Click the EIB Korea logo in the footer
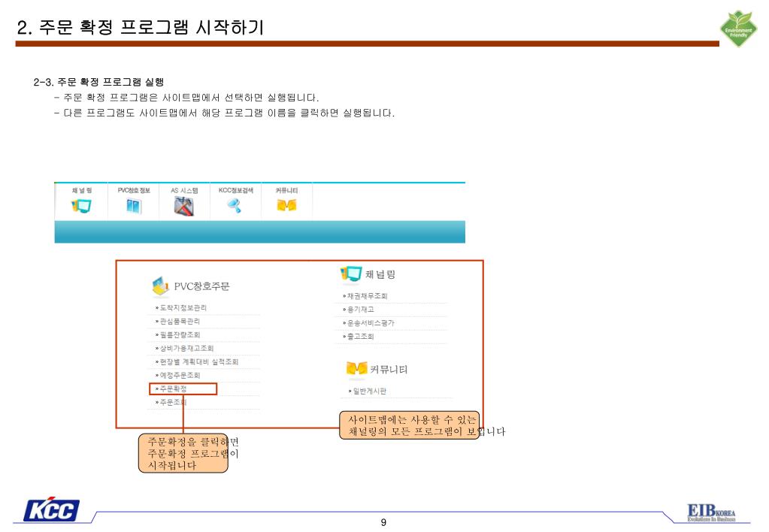This screenshot has width=769, height=532. 711,512
